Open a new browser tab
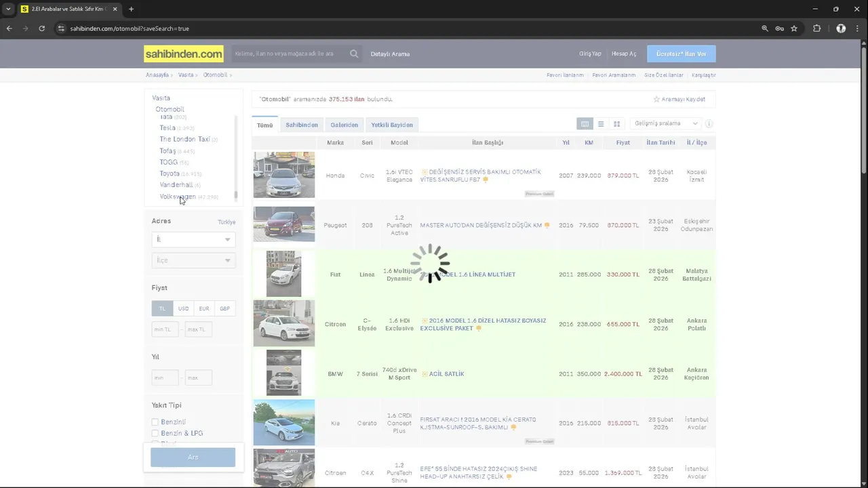This screenshot has height=488, width=868. 131,9
